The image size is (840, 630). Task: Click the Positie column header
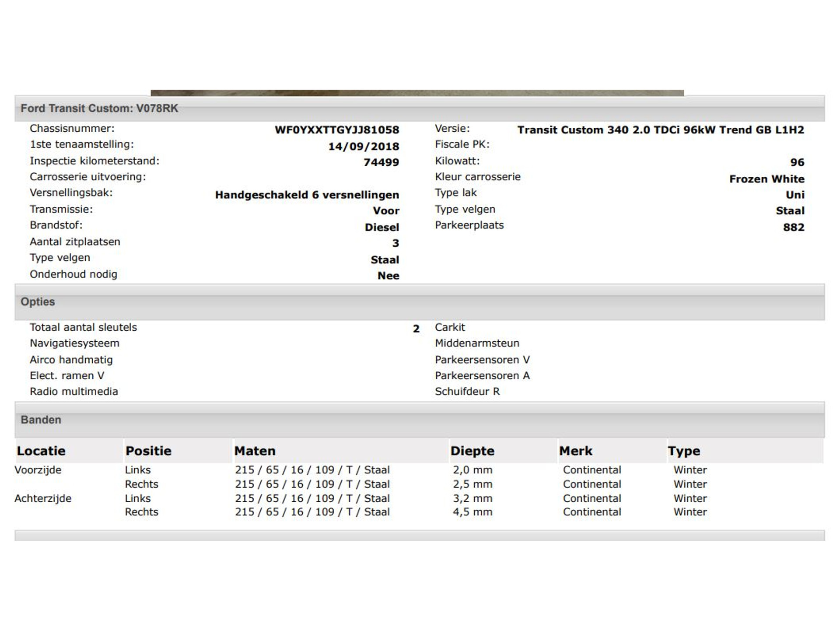point(148,451)
